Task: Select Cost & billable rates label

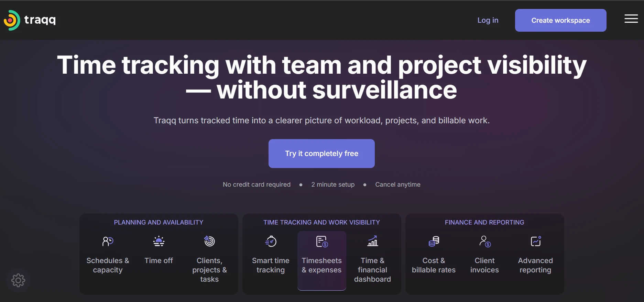Action: 434,265
